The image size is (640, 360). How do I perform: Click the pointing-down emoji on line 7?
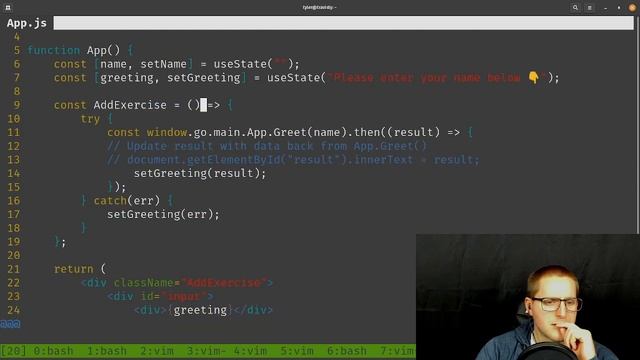tap(533, 77)
